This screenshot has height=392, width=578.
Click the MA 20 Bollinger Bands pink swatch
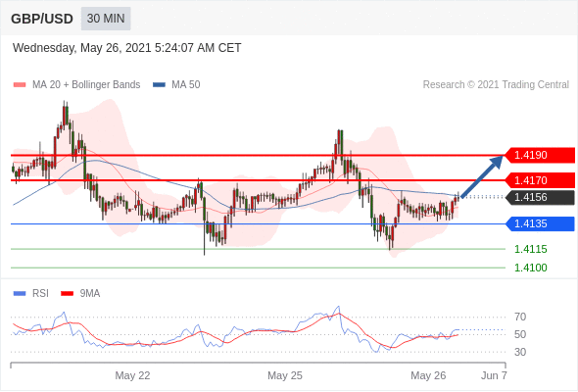point(20,85)
